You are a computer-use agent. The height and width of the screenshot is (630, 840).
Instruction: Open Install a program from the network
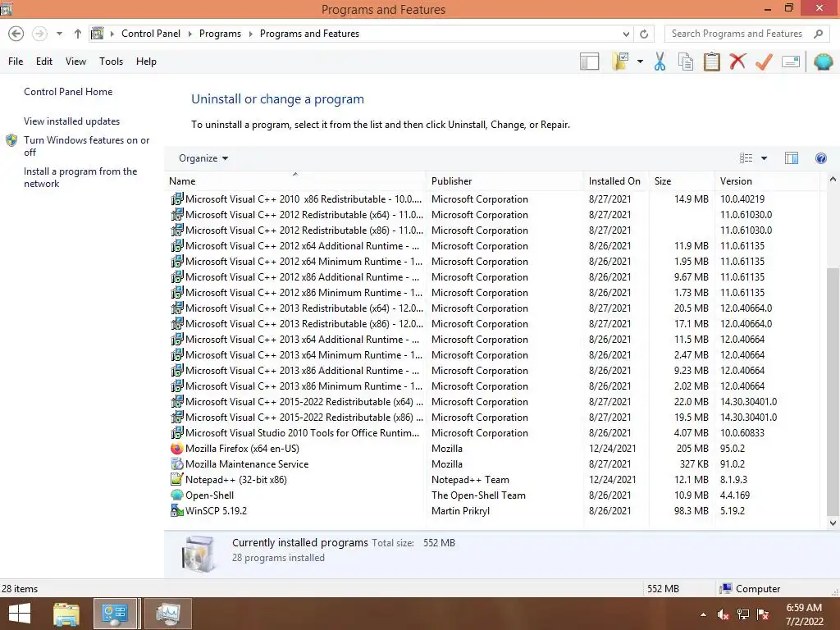coord(80,177)
